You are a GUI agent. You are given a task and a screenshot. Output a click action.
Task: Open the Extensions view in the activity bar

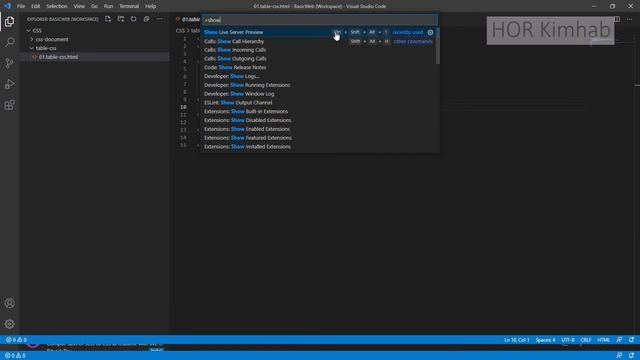9,105
